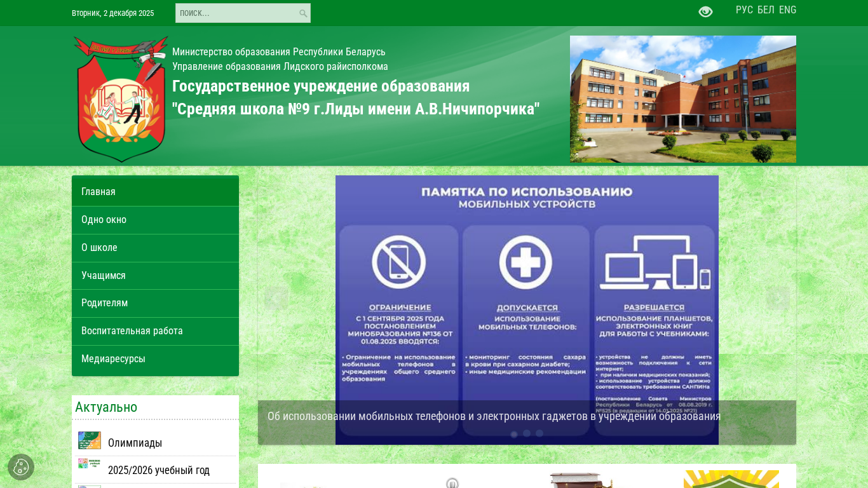
Task: Click the school crest logo
Action: point(121,99)
